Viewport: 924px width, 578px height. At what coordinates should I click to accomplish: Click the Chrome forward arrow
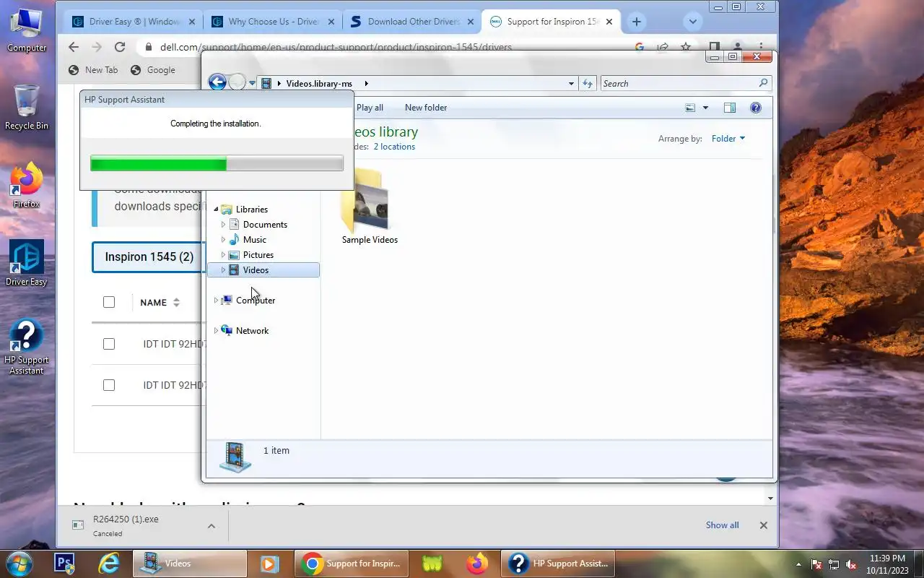coord(97,47)
